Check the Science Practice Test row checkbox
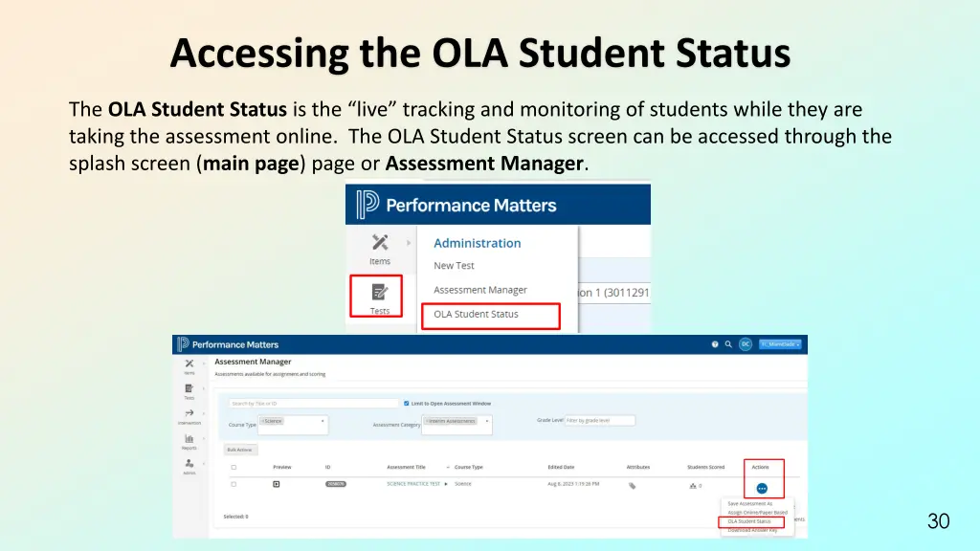Image resolution: width=980 pixels, height=551 pixels. [x=234, y=484]
